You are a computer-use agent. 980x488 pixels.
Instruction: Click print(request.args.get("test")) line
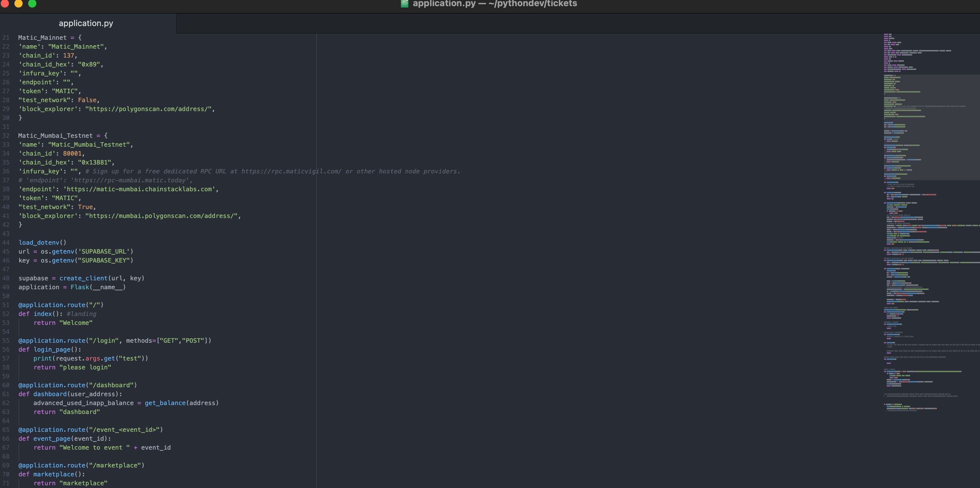pyautogui.click(x=91, y=359)
